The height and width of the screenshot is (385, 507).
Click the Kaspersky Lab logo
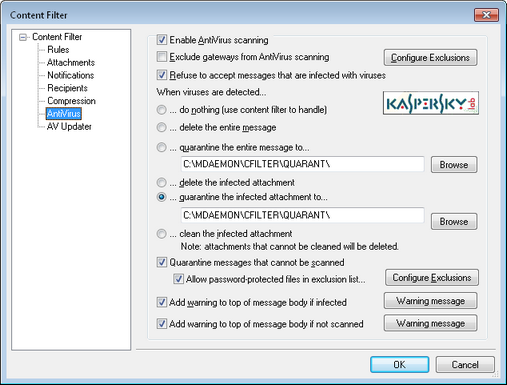click(431, 103)
